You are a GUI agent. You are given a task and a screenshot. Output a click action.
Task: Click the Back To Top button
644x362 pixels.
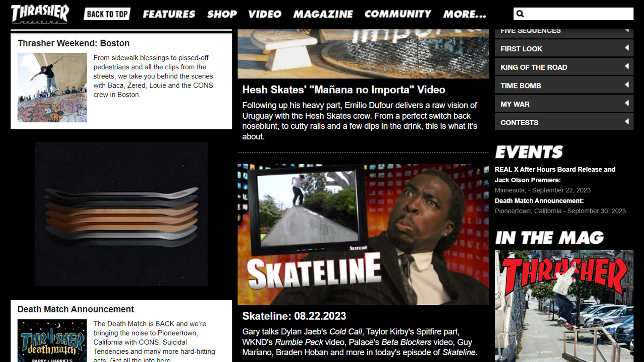point(107,14)
